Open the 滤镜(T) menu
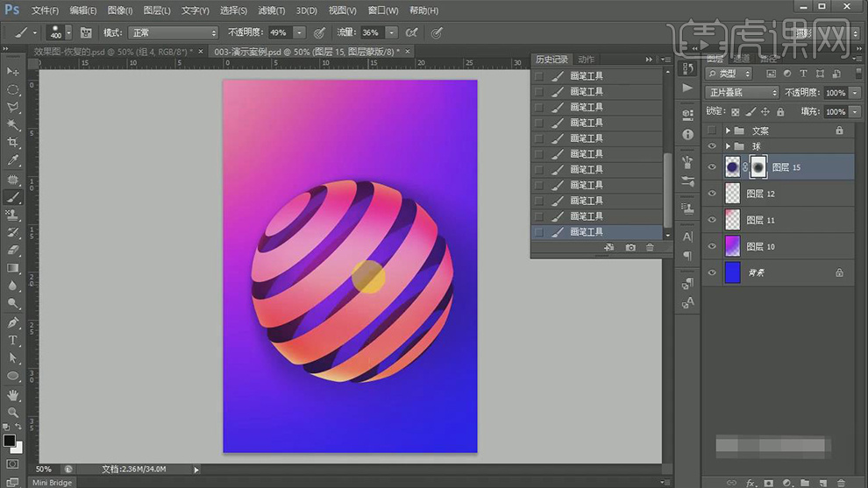The height and width of the screenshot is (488, 868). click(x=272, y=11)
